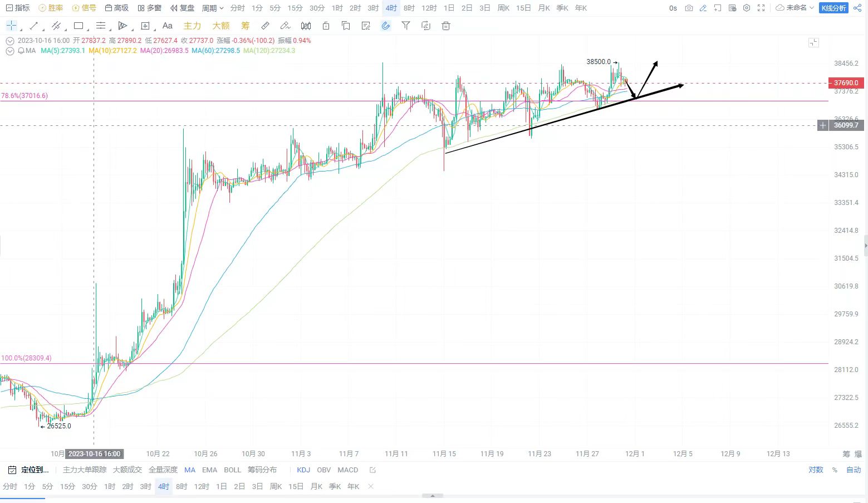The width and height of the screenshot is (868, 503).
Task: Toggle the EMA indicator in bottom bar
Action: pos(210,470)
